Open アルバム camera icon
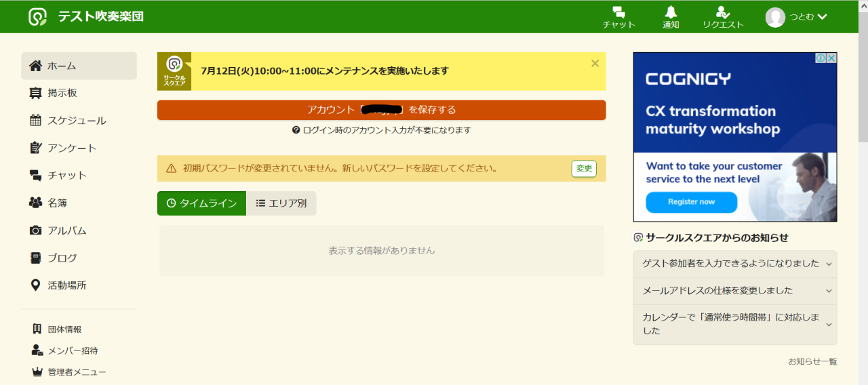 (x=35, y=230)
